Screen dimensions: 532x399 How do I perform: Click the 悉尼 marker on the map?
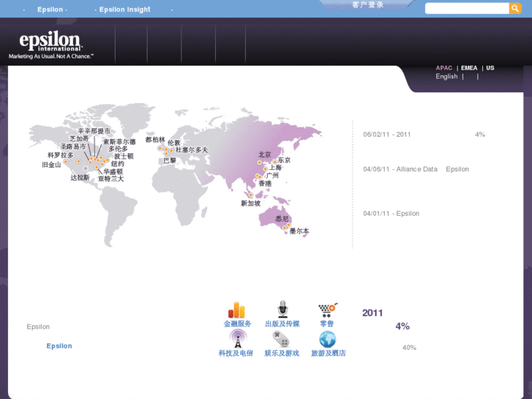tap(288, 225)
